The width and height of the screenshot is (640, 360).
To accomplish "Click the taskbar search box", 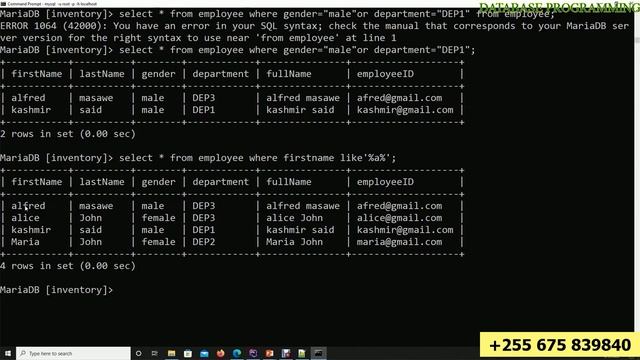I will click(x=73, y=353).
